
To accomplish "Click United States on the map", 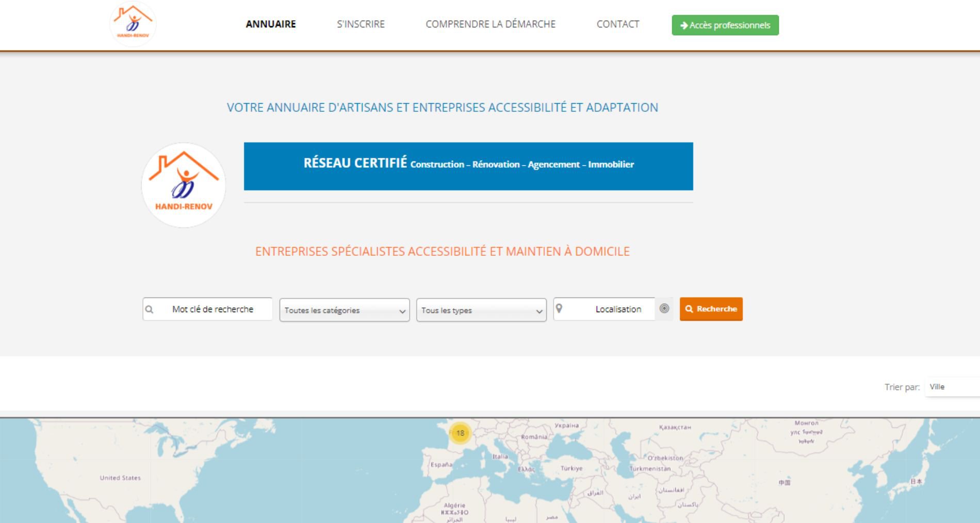I will [x=120, y=478].
